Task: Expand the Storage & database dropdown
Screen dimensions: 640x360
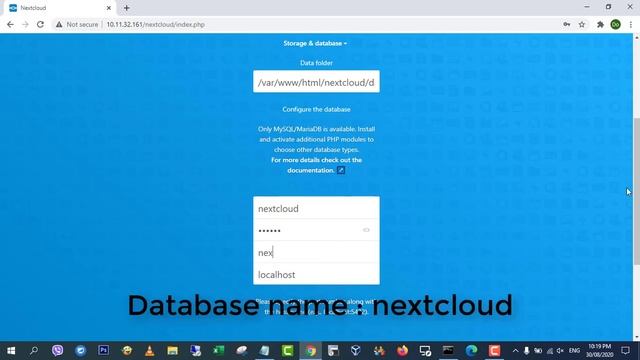Action: 315,43
